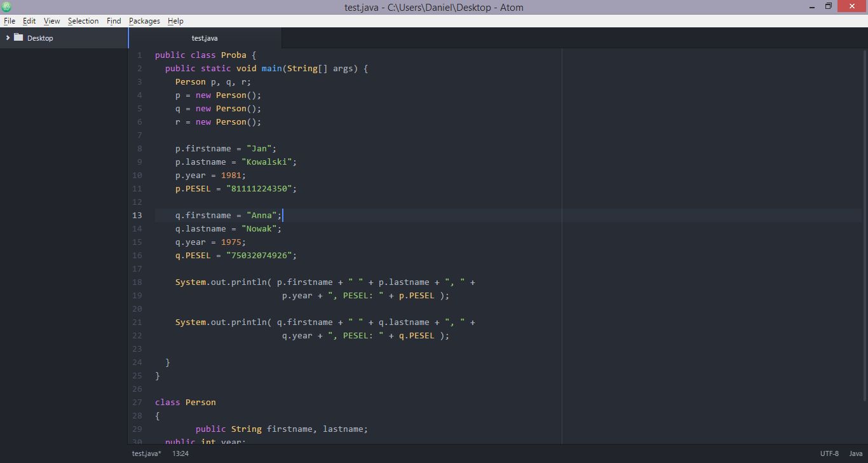Click the text "81111224350" on line 11
The width and height of the screenshot is (868, 463).
(259, 189)
